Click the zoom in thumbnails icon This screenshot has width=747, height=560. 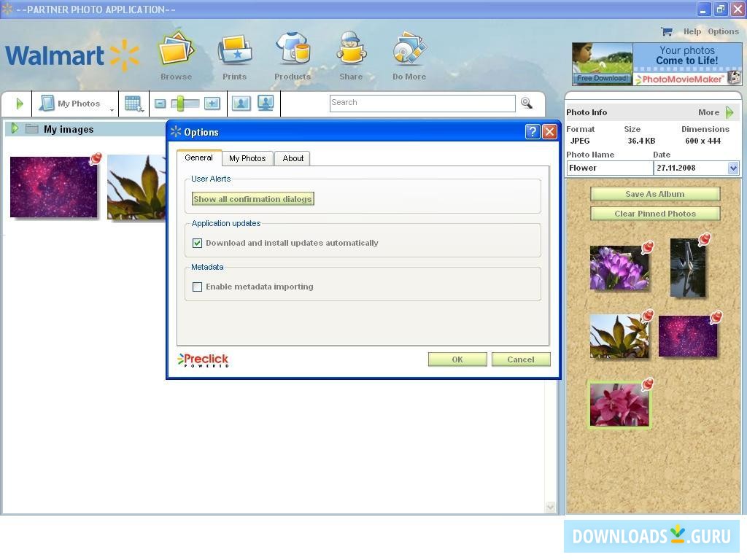coord(212,104)
